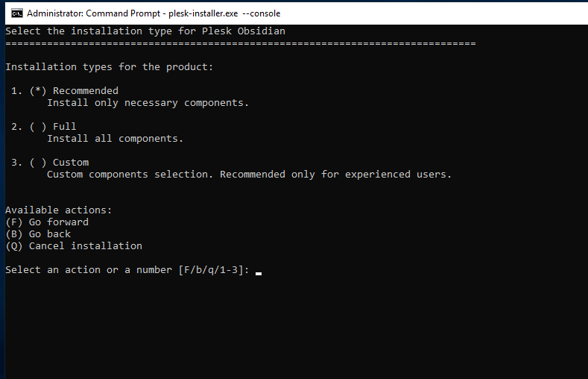
Task: Click the window title text plesk-installer.exe --console
Action: [224, 13]
